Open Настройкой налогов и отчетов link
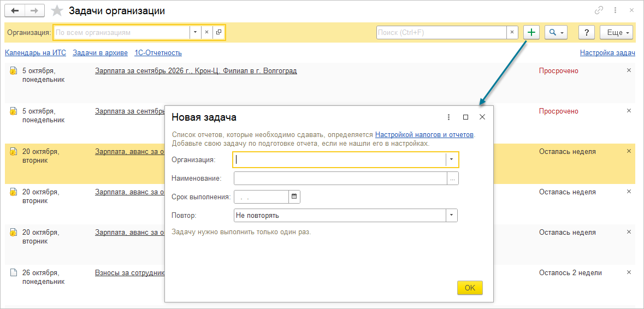644x309 pixels. click(425, 134)
